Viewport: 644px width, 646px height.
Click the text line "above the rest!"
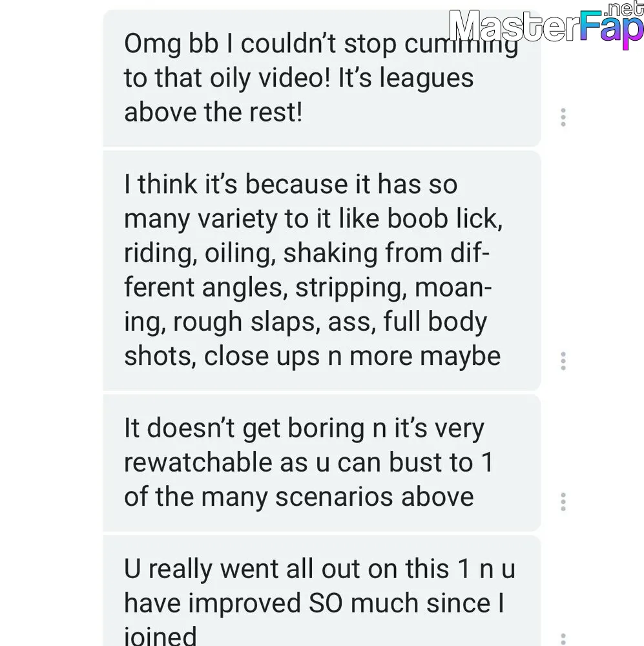click(x=213, y=112)
